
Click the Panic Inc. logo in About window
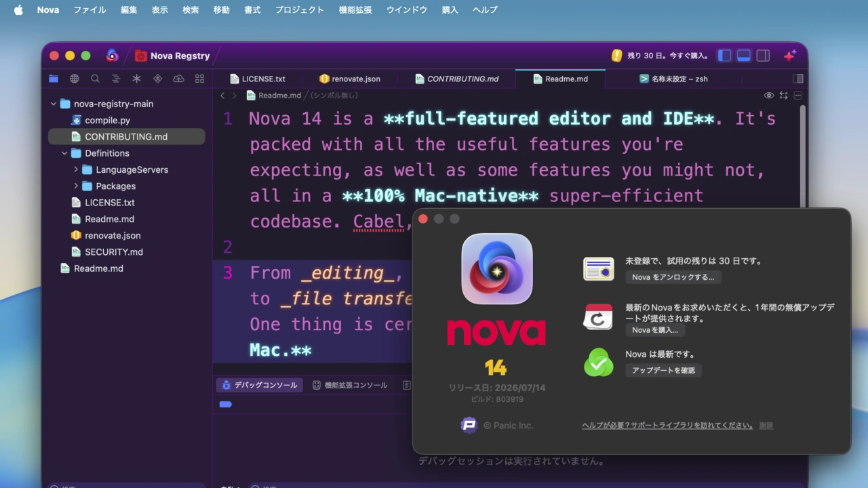click(469, 425)
